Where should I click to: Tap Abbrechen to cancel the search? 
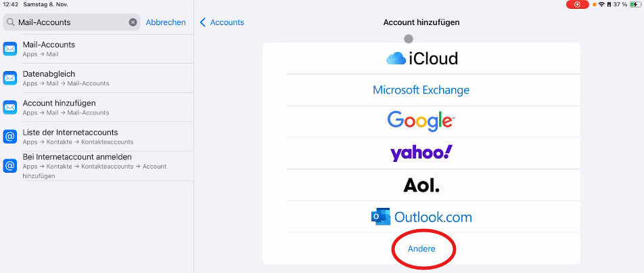tap(166, 22)
